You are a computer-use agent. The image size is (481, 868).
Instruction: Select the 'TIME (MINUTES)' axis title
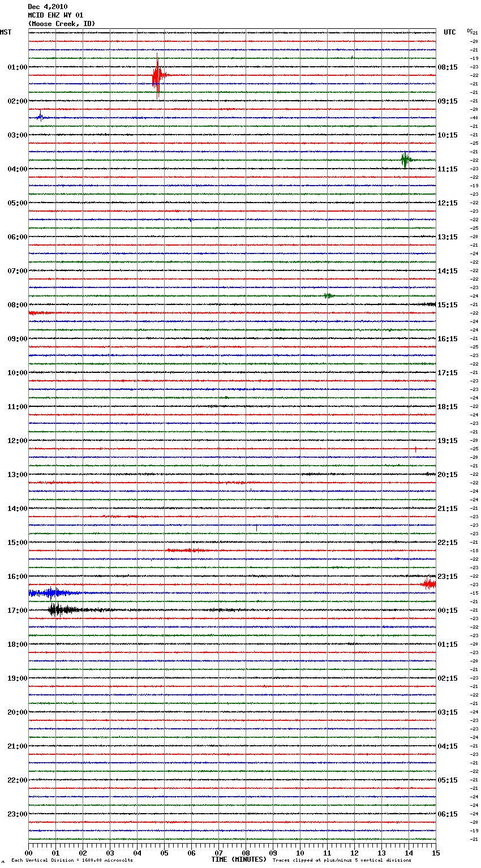pyautogui.click(x=239, y=860)
